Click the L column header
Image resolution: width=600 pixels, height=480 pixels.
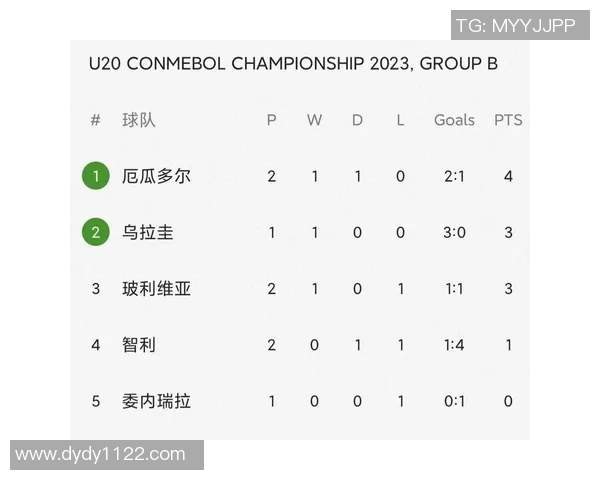400,120
